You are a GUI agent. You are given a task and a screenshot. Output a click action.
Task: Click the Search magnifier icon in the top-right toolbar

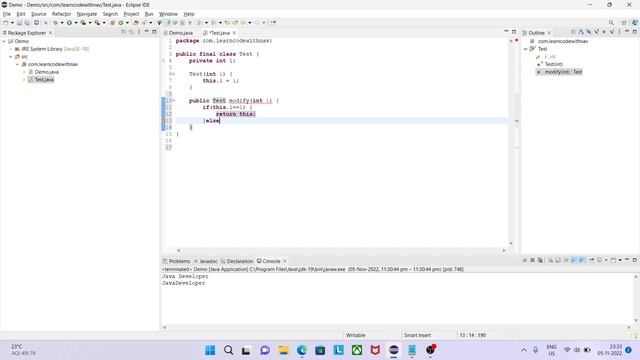[x=611, y=23]
